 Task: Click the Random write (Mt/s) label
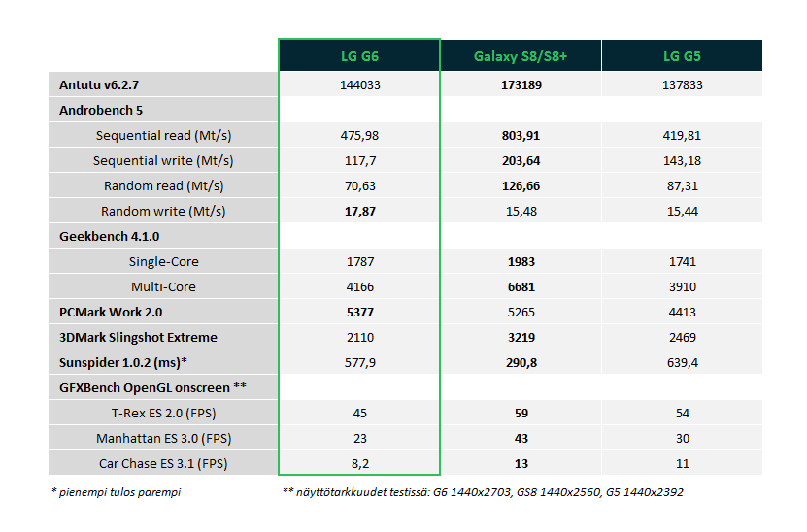[x=163, y=211]
